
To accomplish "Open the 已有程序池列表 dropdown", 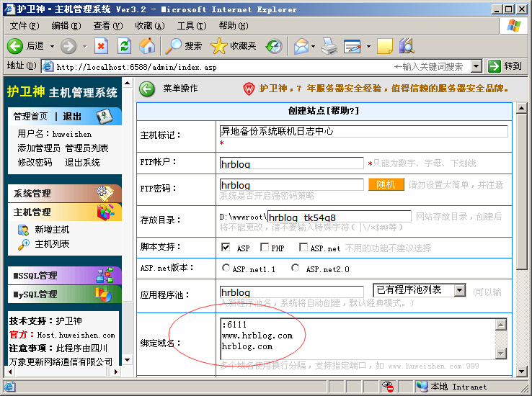I will pos(419,290).
